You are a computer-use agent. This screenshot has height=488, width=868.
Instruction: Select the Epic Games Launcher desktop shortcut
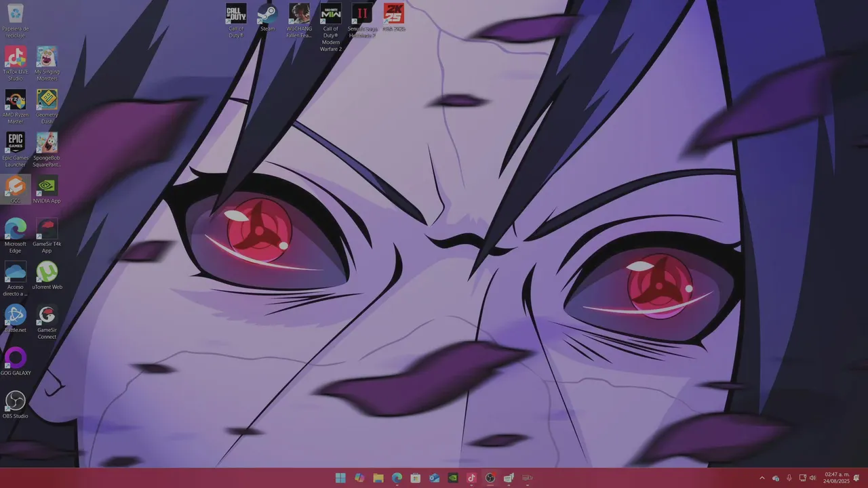[x=15, y=150]
